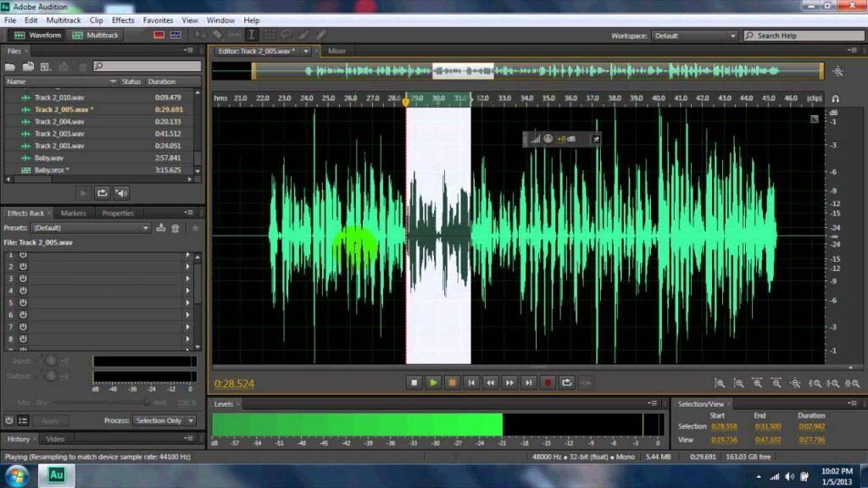Move playhead to previous marker
868x488 pixels.
(471, 382)
